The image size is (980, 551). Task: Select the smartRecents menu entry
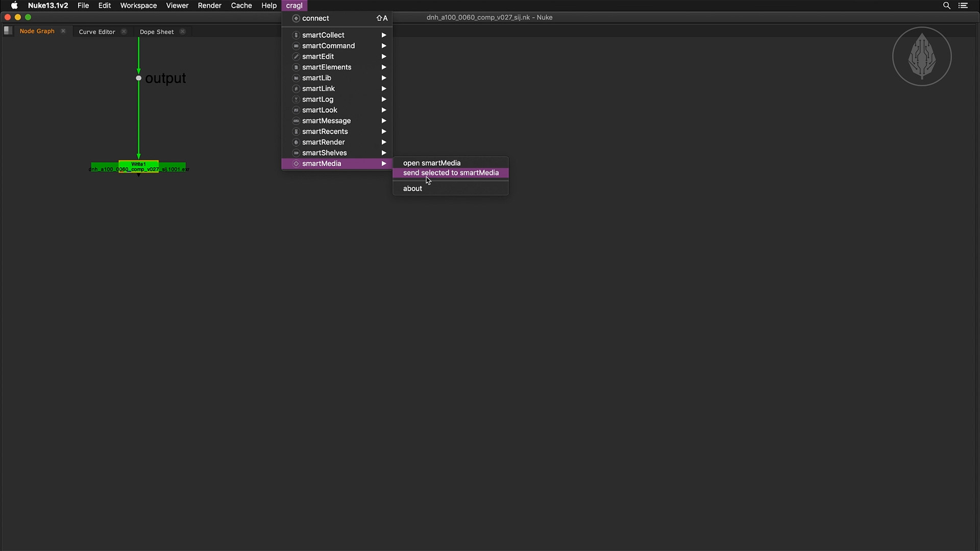337,132
